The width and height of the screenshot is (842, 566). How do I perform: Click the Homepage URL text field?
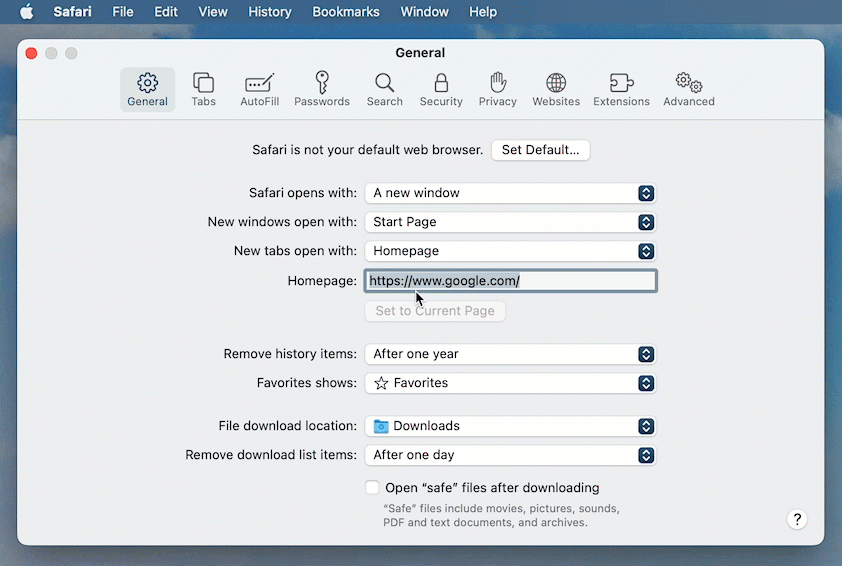coord(510,281)
